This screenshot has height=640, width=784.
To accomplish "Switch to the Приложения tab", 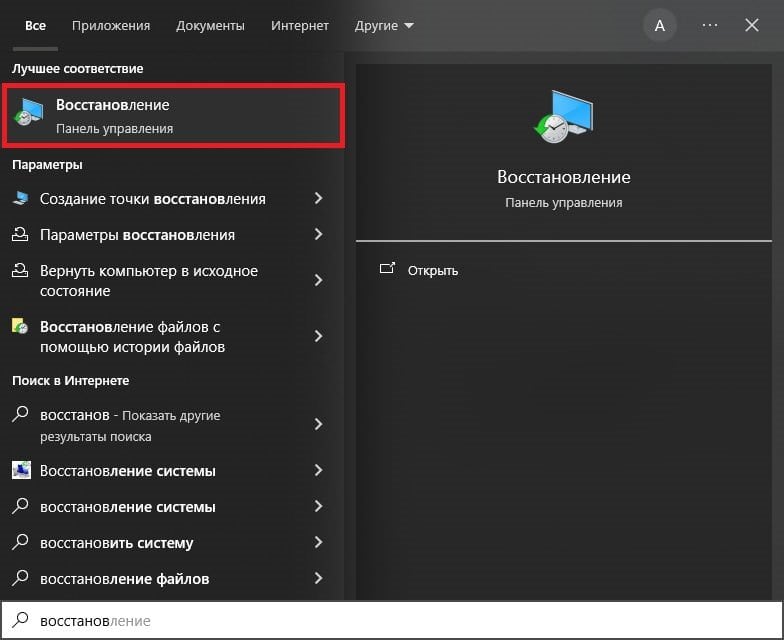I will [x=111, y=26].
